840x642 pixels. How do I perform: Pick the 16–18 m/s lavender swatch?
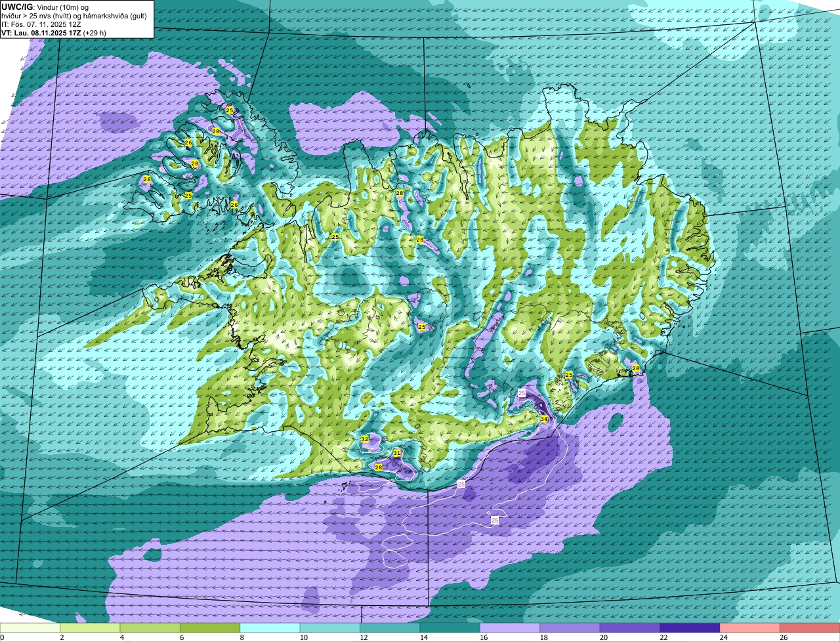click(x=510, y=628)
